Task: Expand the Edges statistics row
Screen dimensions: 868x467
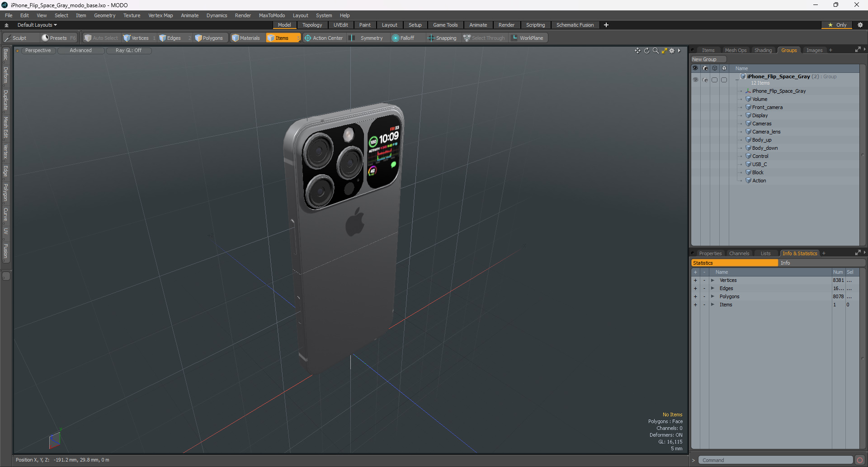Action: click(x=712, y=289)
